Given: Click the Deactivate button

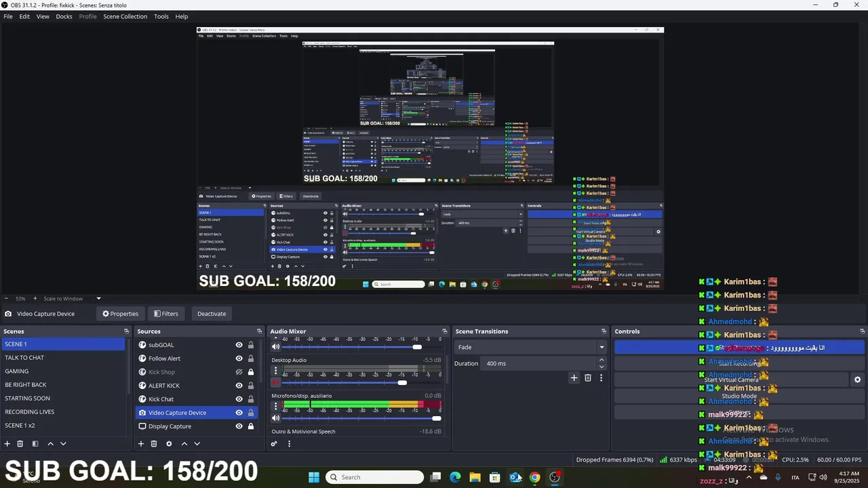Looking at the screenshot, I should coord(212,314).
